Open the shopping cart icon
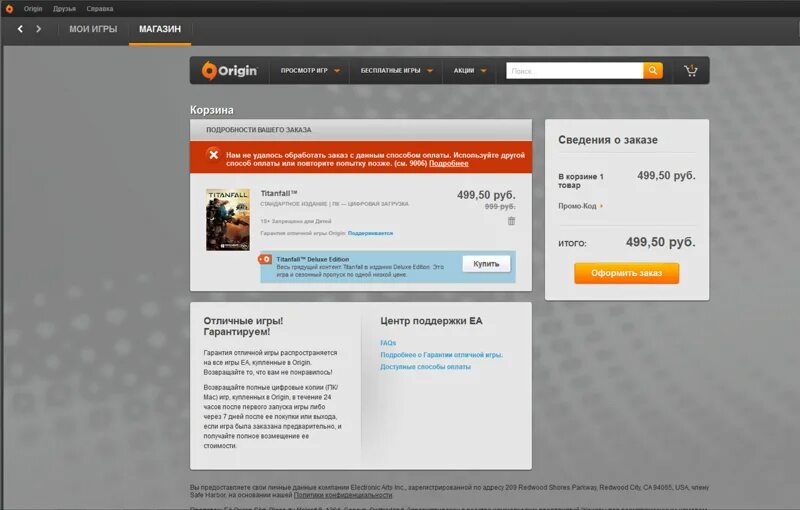This screenshot has width=800, height=510. [x=691, y=70]
